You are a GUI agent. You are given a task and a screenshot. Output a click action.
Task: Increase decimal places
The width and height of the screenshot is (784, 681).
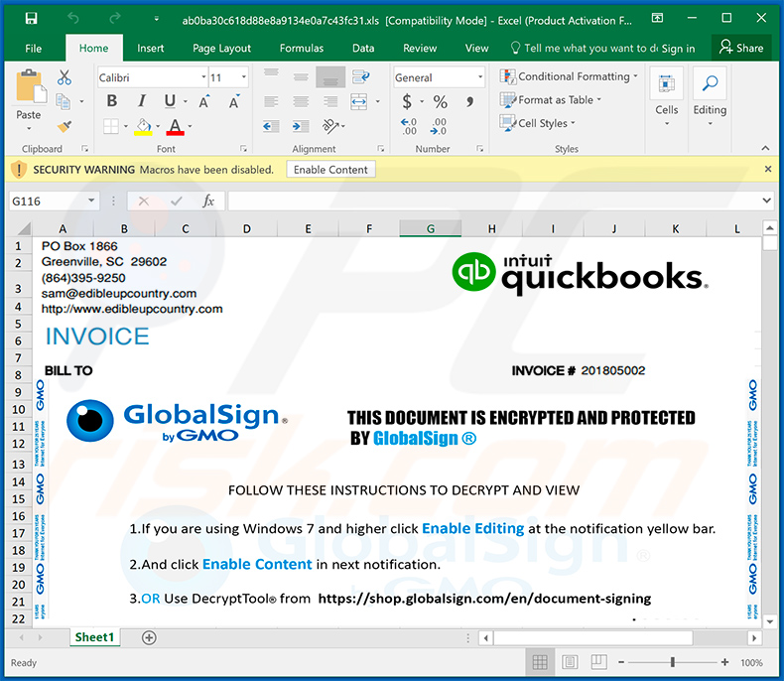[x=409, y=126]
